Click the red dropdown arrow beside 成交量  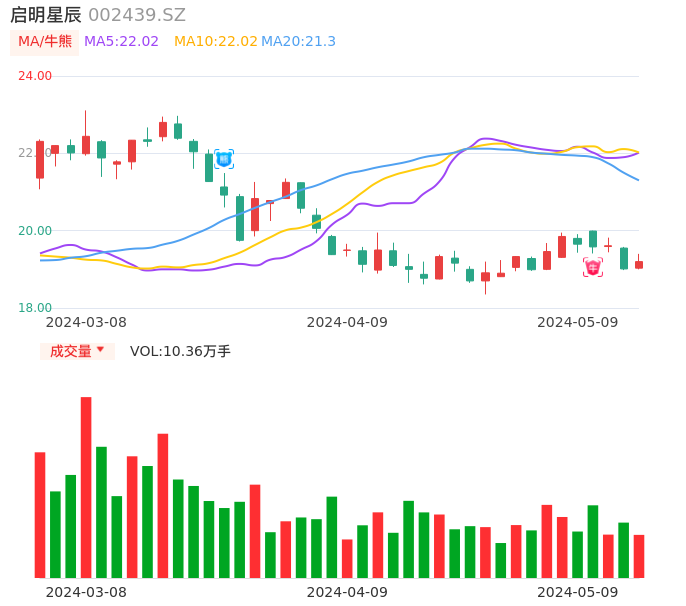(100, 350)
